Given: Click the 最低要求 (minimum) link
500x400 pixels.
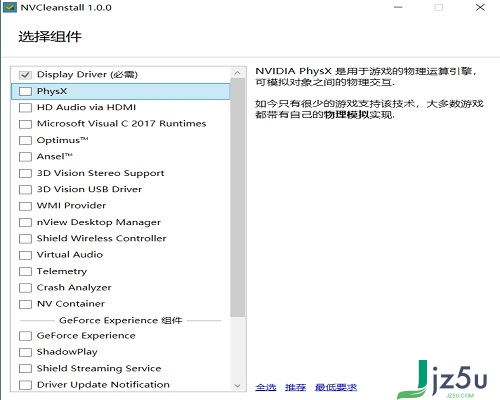Looking at the screenshot, I should (x=336, y=387).
